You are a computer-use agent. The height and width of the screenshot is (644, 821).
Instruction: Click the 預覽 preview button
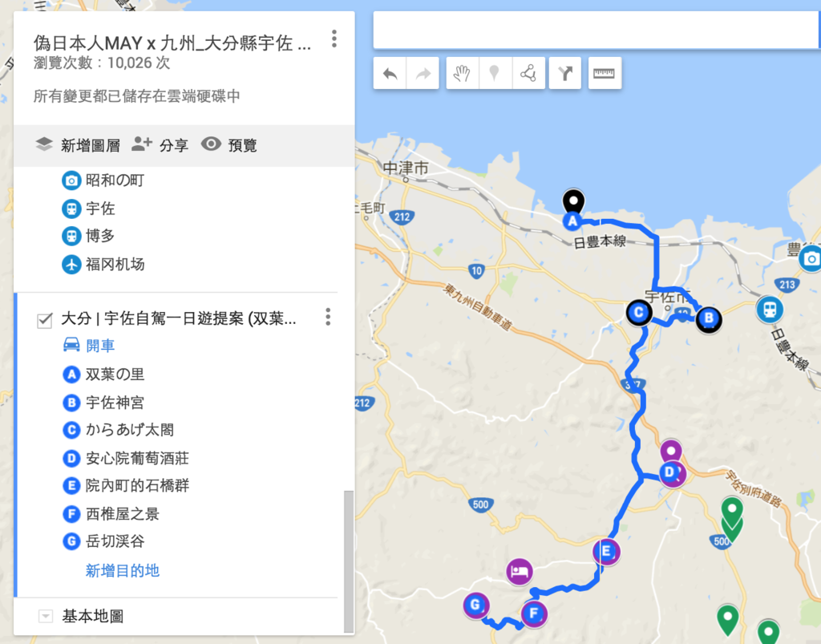point(229,145)
